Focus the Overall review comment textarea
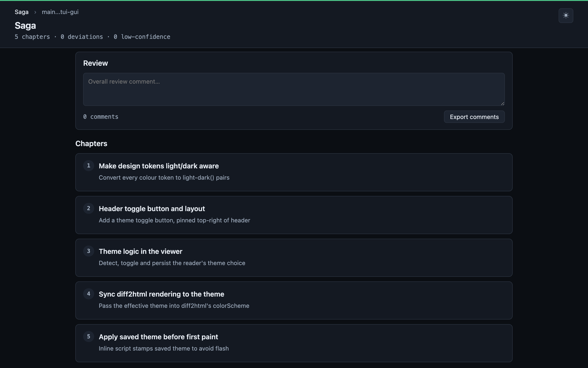This screenshot has height=368, width=588. click(x=294, y=89)
